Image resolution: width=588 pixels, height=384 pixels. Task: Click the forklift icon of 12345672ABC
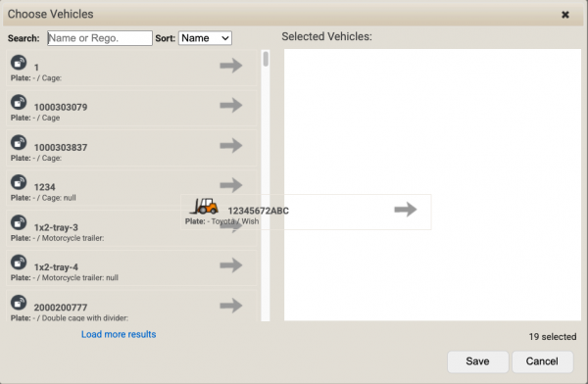[x=204, y=207]
